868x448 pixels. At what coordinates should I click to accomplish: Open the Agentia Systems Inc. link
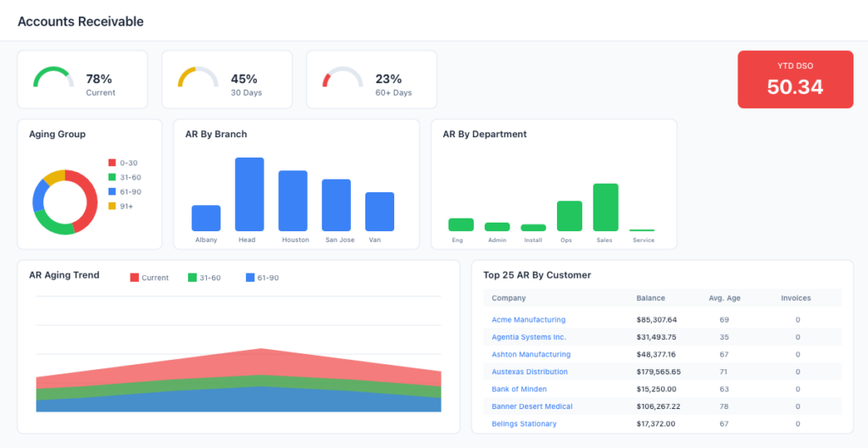tap(528, 337)
